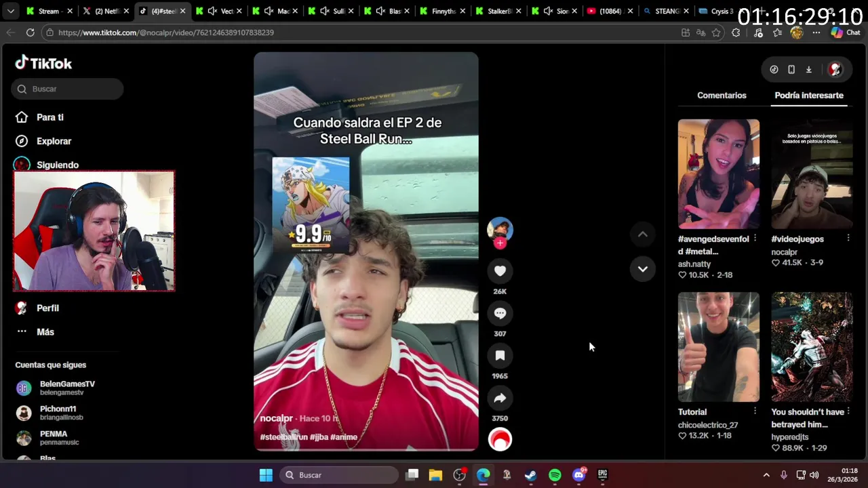Open the PENMA followed account
The image size is (868, 488).
47,438
